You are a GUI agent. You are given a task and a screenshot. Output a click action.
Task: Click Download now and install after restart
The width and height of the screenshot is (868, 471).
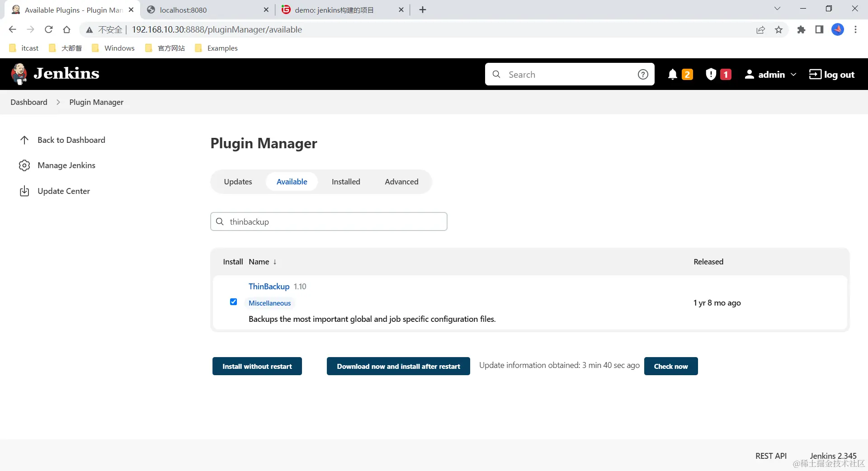pyautogui.click(x=398, y=366)
